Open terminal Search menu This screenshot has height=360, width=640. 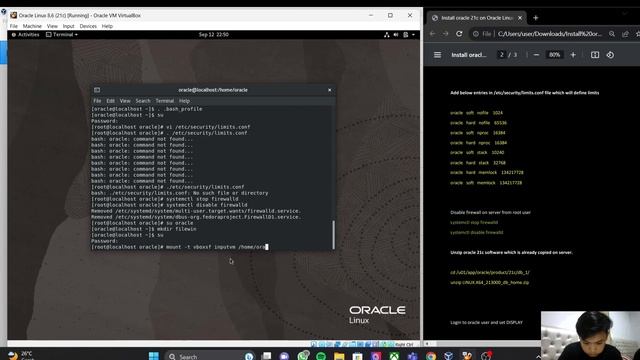[143, 101]
